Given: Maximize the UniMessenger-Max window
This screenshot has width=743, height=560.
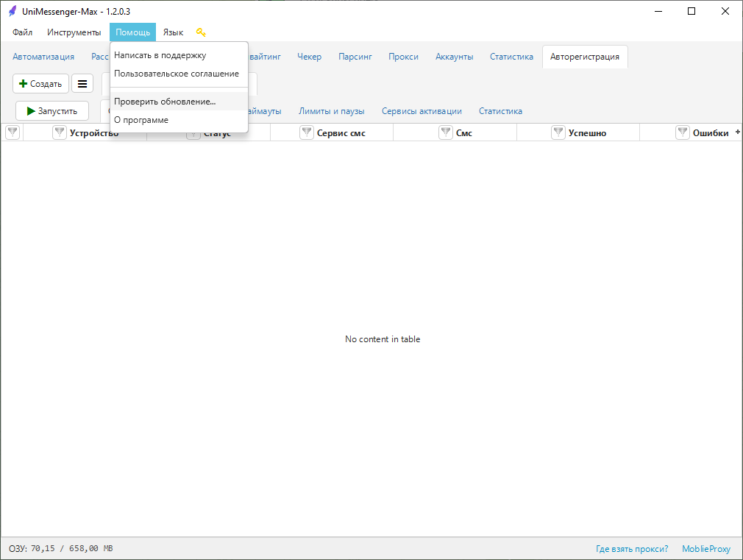Looking at the screenshot, I should click(x=692, y=11).
